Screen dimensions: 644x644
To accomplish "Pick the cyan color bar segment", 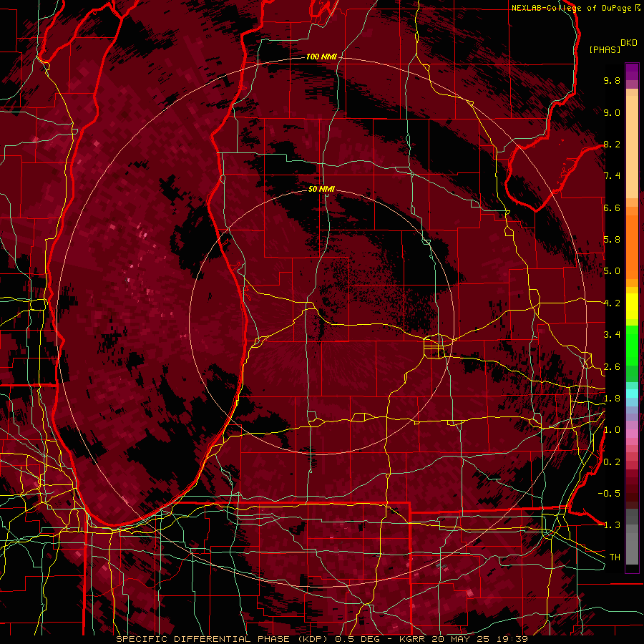I will tap(632, 394).
